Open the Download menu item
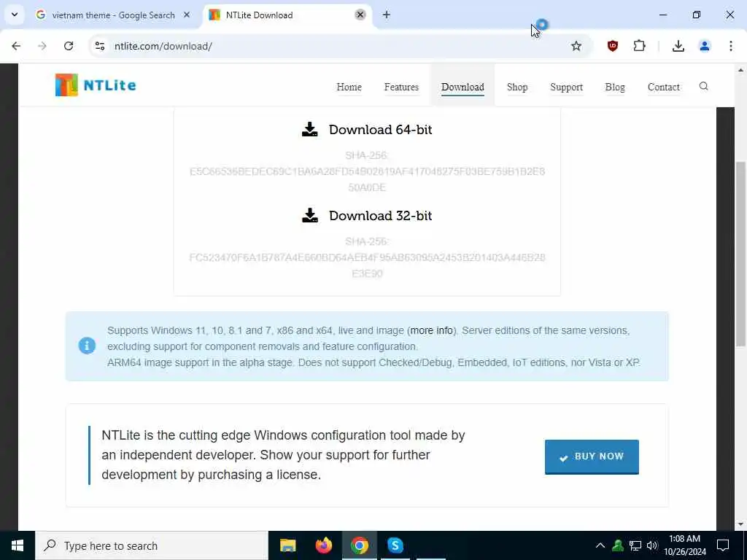Image resolution: width=747 pixels, height=560 pixels. [x=462, y=87]
